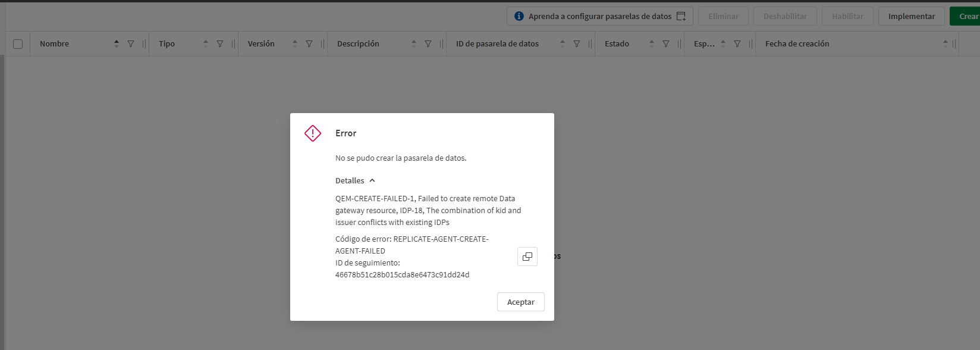Open filter icon for Estado column
The height and width of the screenshot is (350, 980).
pyautogui.click(x=666, y=44)
